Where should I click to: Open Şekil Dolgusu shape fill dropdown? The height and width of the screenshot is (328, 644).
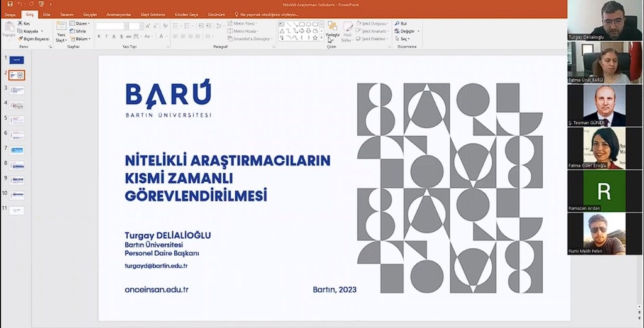click(x=373, y=23)
